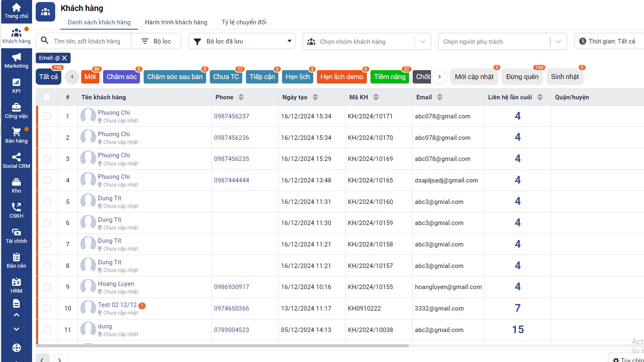Open Marketing module in sidebar
Image resolution: width=644 pixels, height=362 pixels.
[16, 60]
